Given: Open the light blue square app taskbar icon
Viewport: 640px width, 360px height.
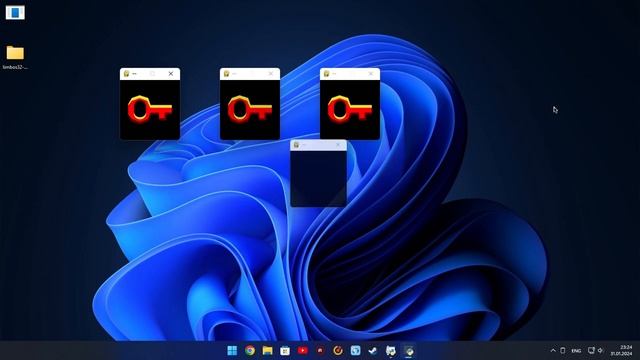Looking at the screenshot, I should point(356,350).
